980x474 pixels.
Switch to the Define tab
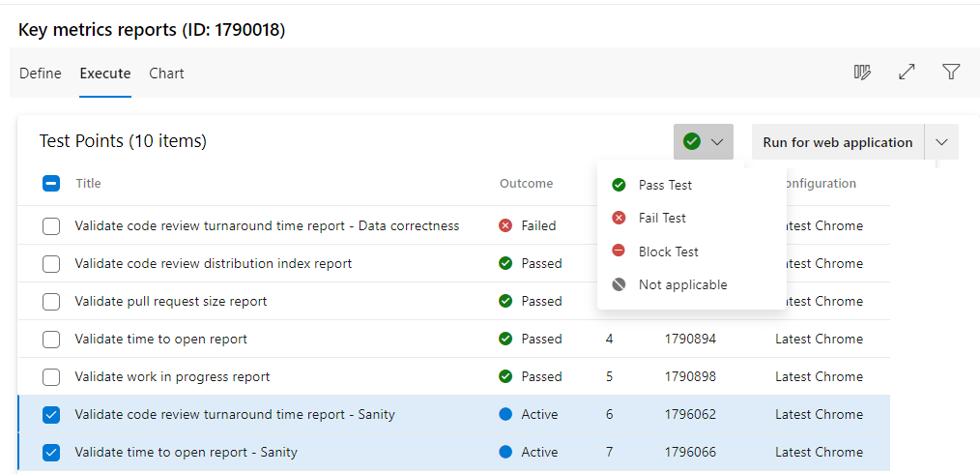41,74
